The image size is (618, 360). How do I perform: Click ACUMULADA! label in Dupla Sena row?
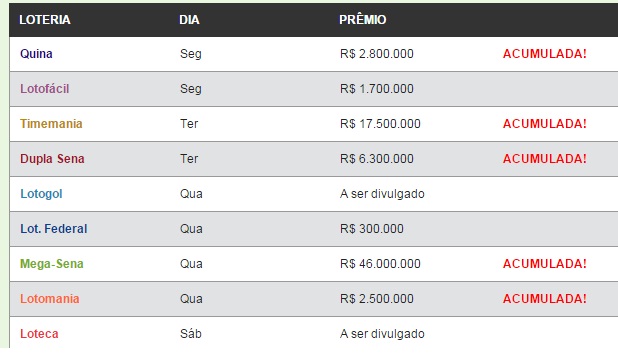(545, 159)
